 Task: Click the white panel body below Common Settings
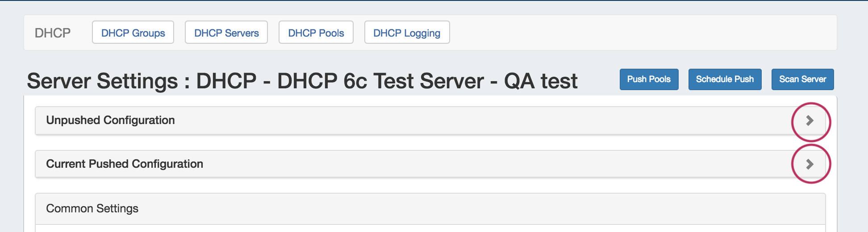pos(429,228)
